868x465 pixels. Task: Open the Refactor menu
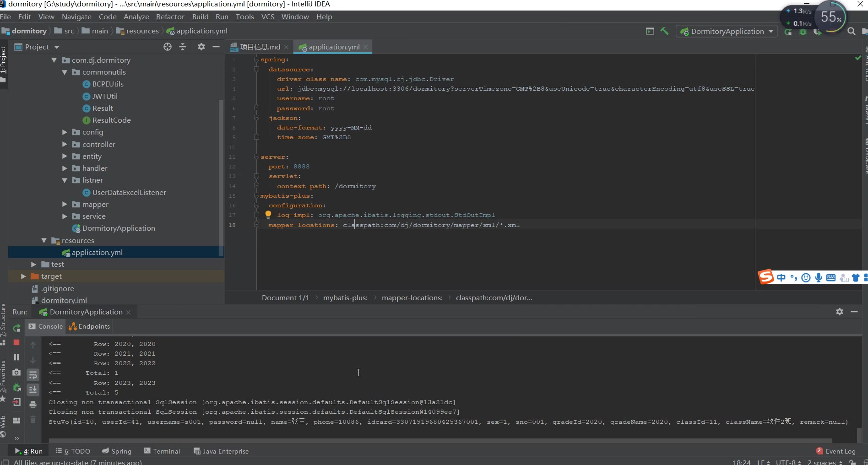point(170,17)
